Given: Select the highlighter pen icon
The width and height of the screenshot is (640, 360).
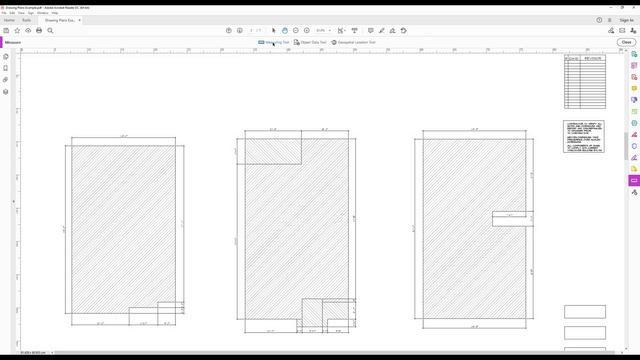Looking at the screenshot, I should click(x=382, y=31).
